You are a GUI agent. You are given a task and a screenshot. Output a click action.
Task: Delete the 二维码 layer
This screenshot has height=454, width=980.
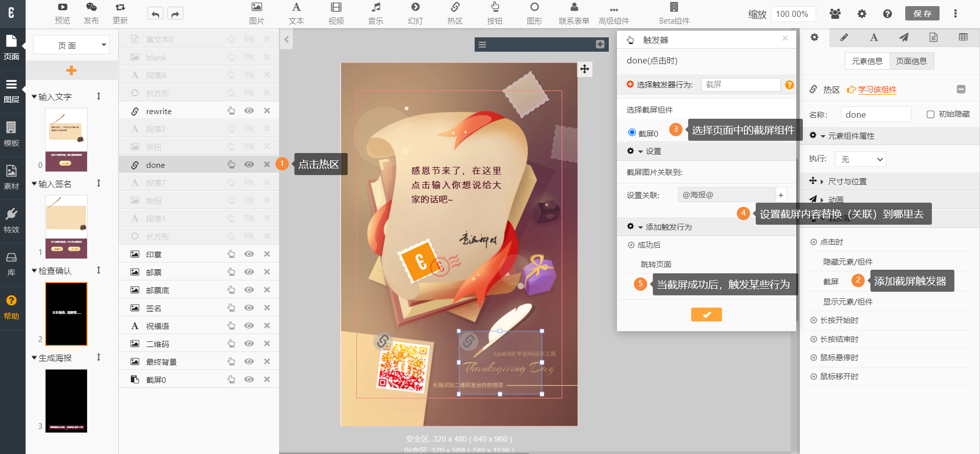pyautogui.click(x=267, y=343)
